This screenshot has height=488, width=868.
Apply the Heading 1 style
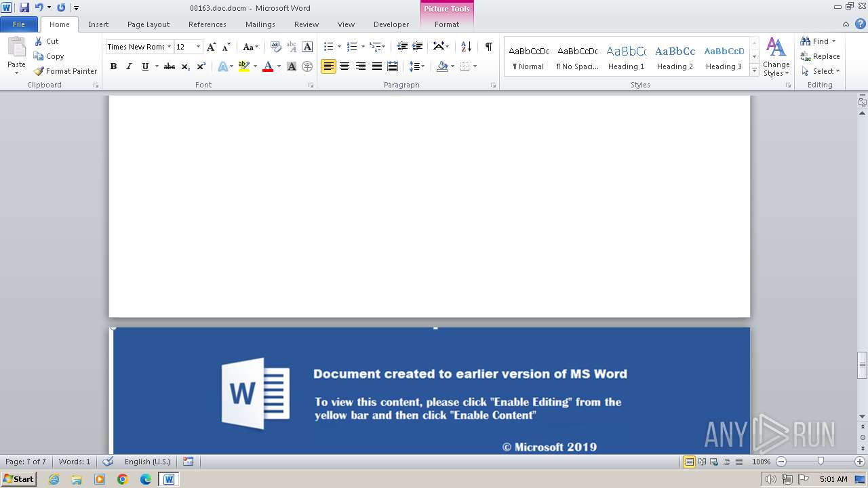pos(626,57)
